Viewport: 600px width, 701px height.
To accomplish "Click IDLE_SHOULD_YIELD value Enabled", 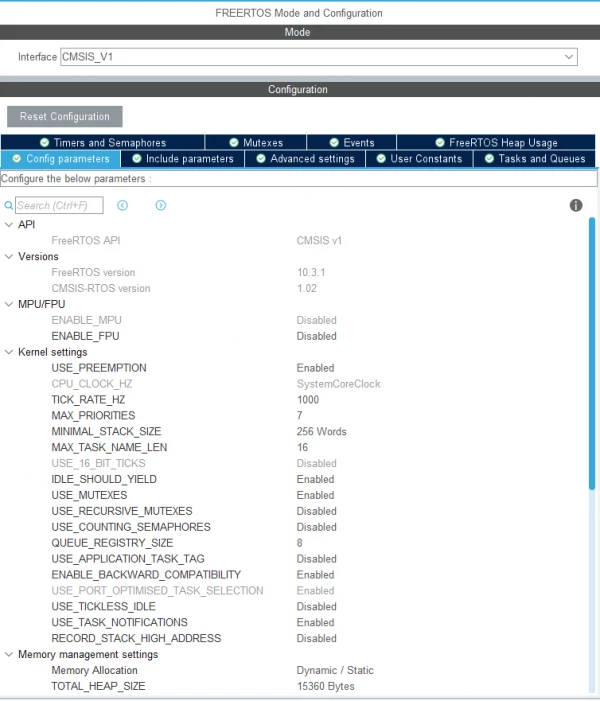I will (315, 479).
